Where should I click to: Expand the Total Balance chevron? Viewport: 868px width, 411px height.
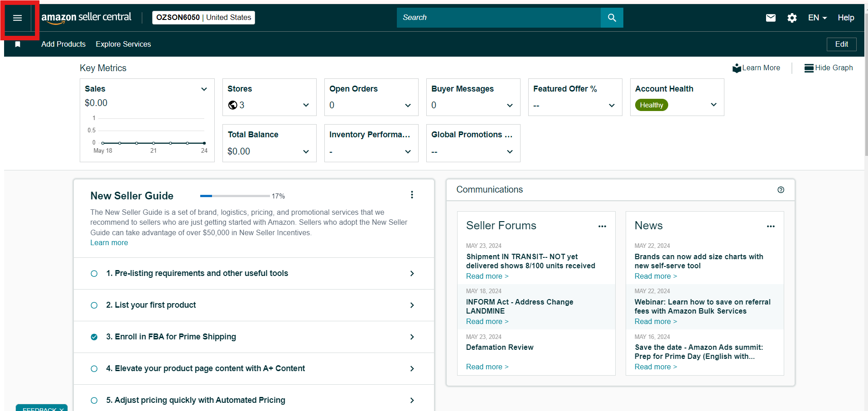[x=306, y=152]
